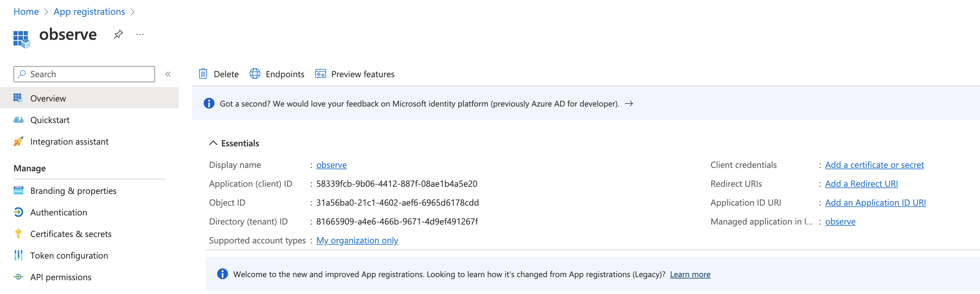The image size is (980, 294).
Task: Open Preview features
Action: coord(355,74)
